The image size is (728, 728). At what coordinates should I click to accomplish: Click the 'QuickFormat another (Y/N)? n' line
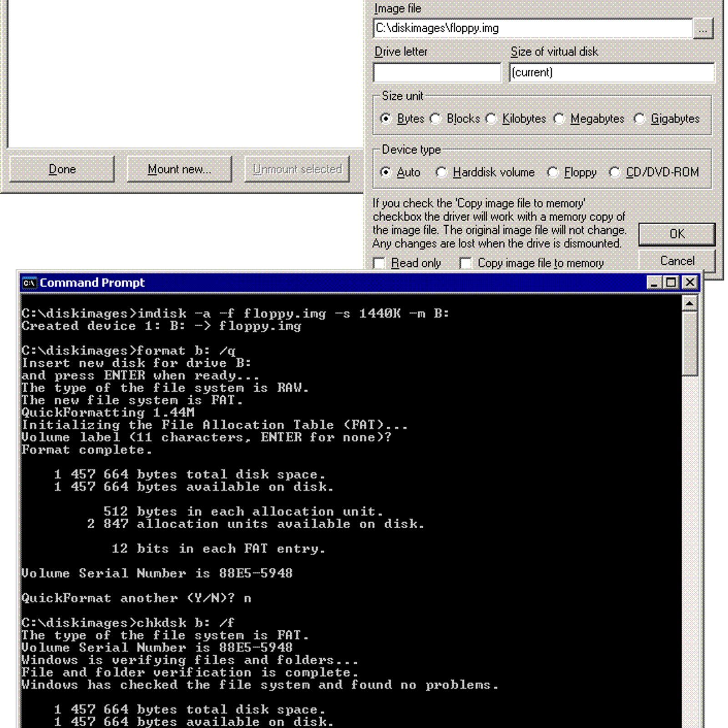pos(136,598)
